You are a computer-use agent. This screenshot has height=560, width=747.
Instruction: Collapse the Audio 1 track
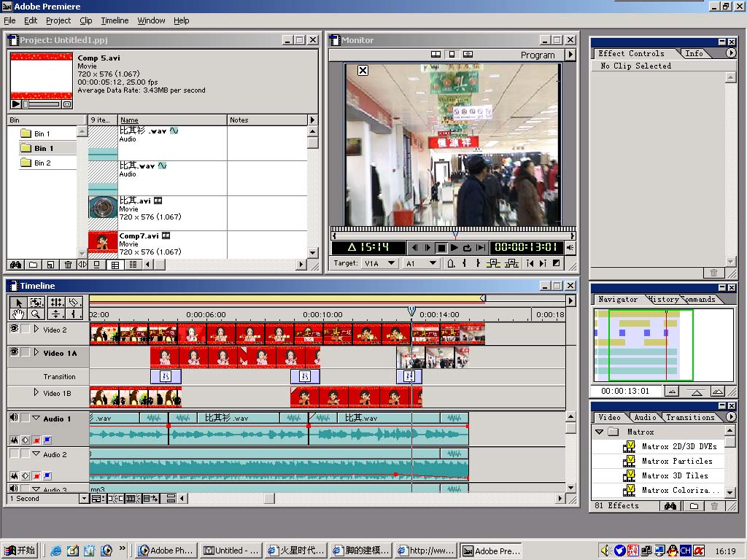[36, 418]
